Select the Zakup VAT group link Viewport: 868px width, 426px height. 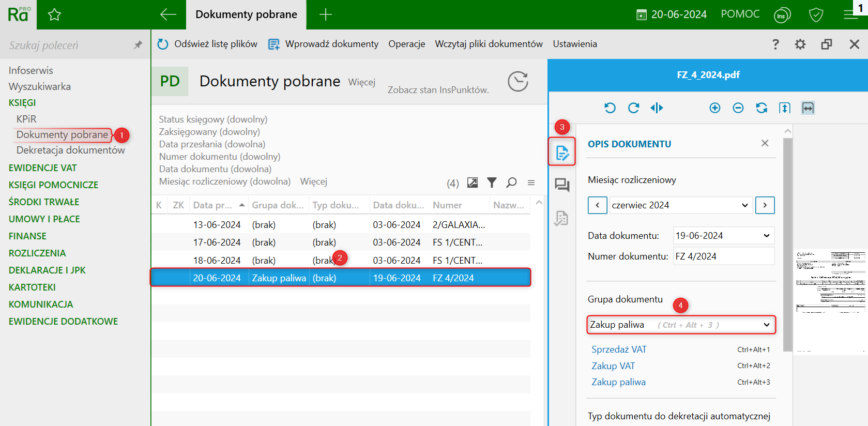click(x=613, y=366)
